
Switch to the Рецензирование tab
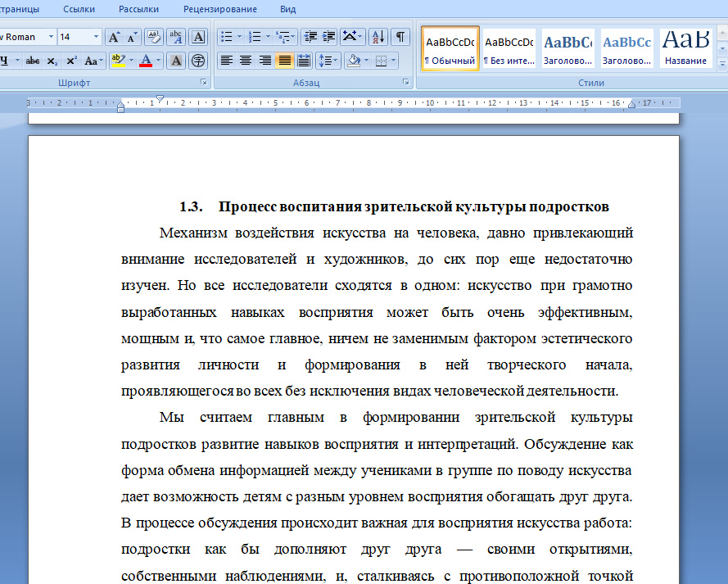pos(219,10)
